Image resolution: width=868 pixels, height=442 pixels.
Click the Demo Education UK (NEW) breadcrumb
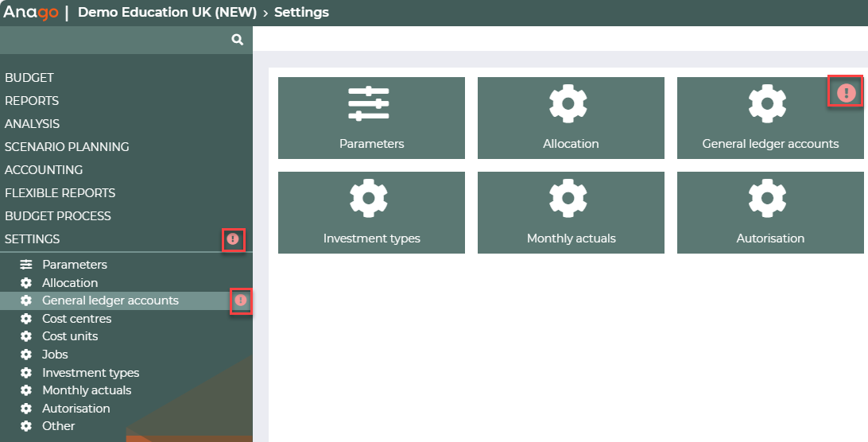click(x=167, y=12)
